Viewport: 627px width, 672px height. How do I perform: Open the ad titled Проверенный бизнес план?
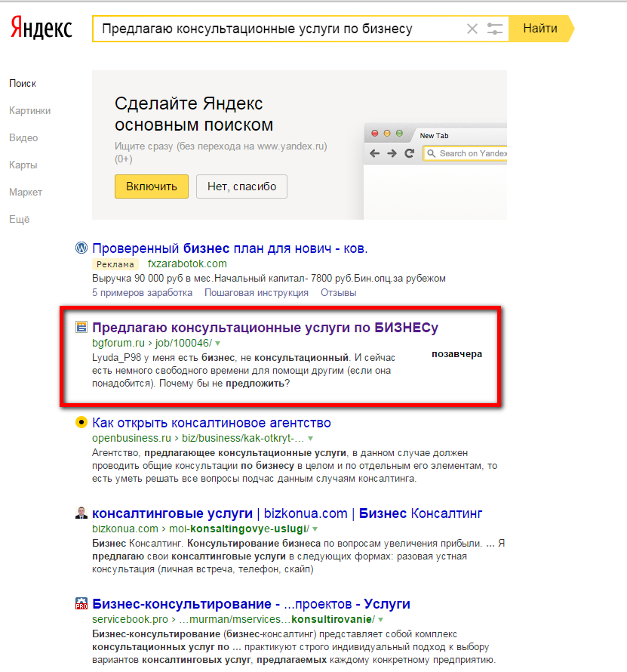tap(230, 248)
